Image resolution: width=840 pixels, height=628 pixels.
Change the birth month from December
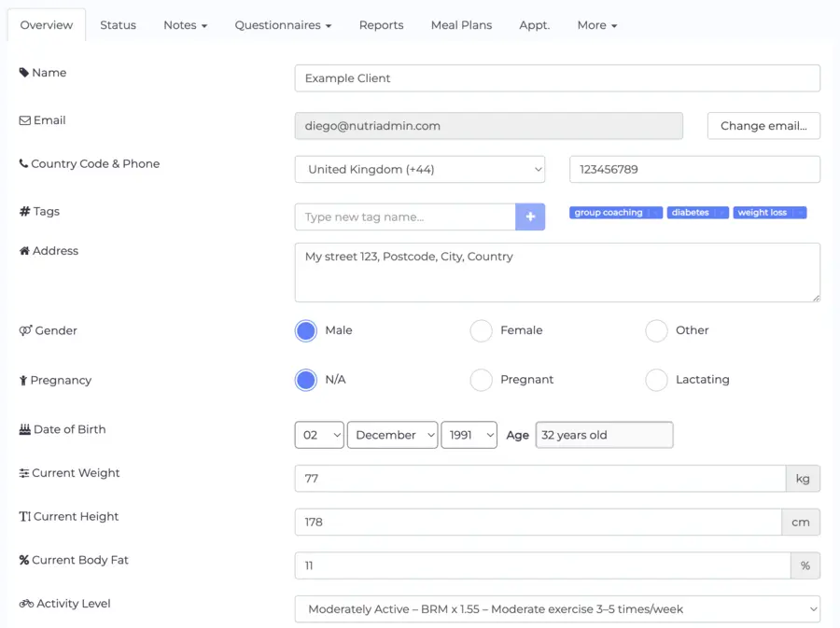click(392, 434)
